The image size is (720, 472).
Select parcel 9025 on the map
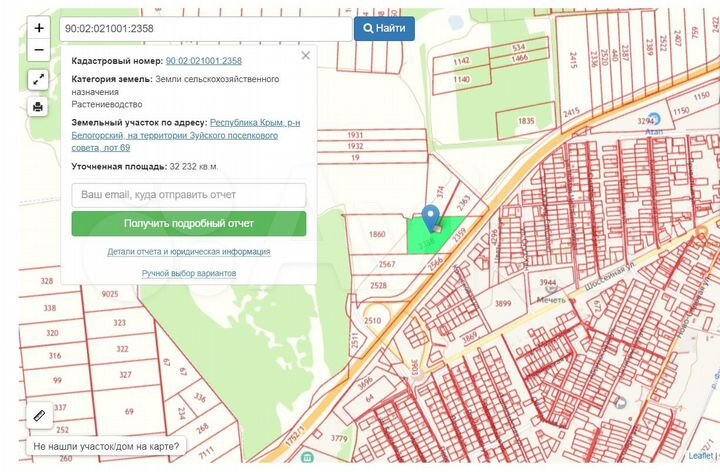110,294
